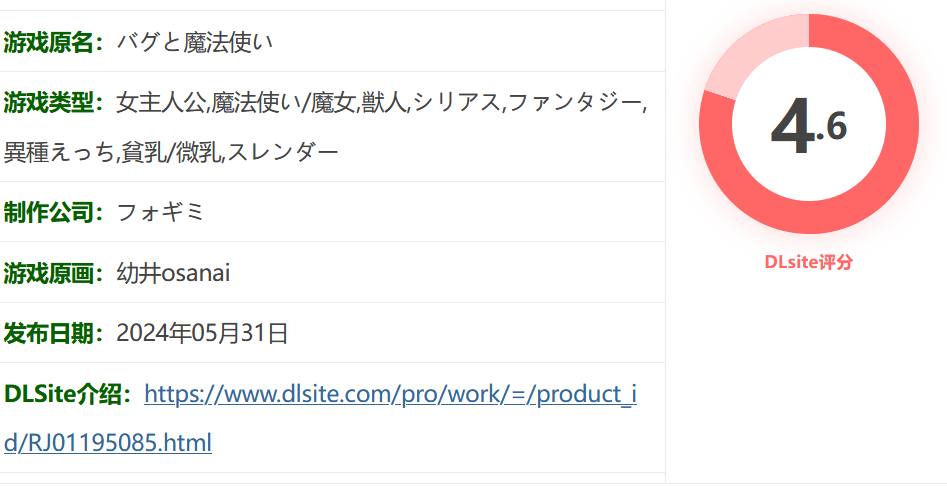Click the developer name フォギミ
Image resolution: width=947 pixels, height=487 pixels.
coord(160,212)
